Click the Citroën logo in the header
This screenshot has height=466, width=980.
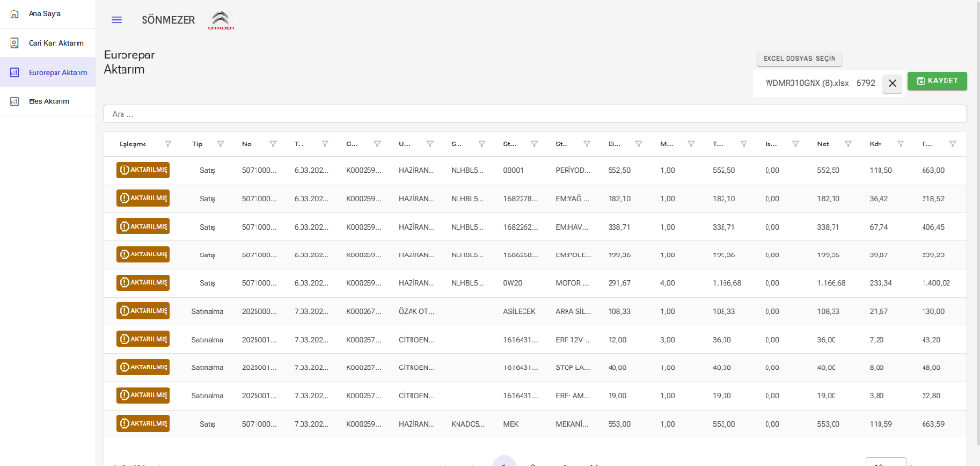tap(221, 20)
